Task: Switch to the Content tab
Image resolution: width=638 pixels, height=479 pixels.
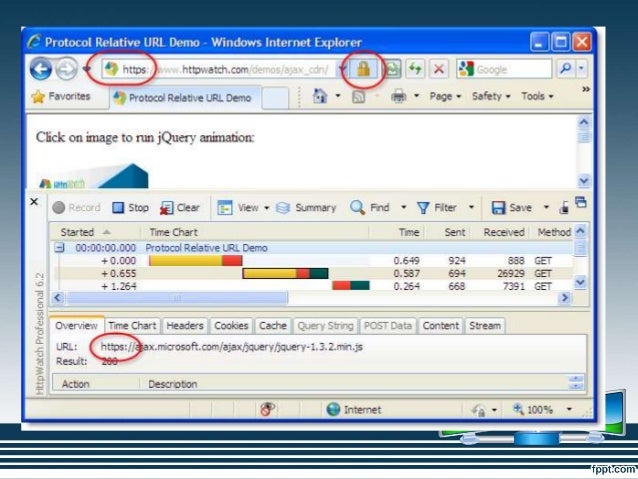Action: pos(440,326)
